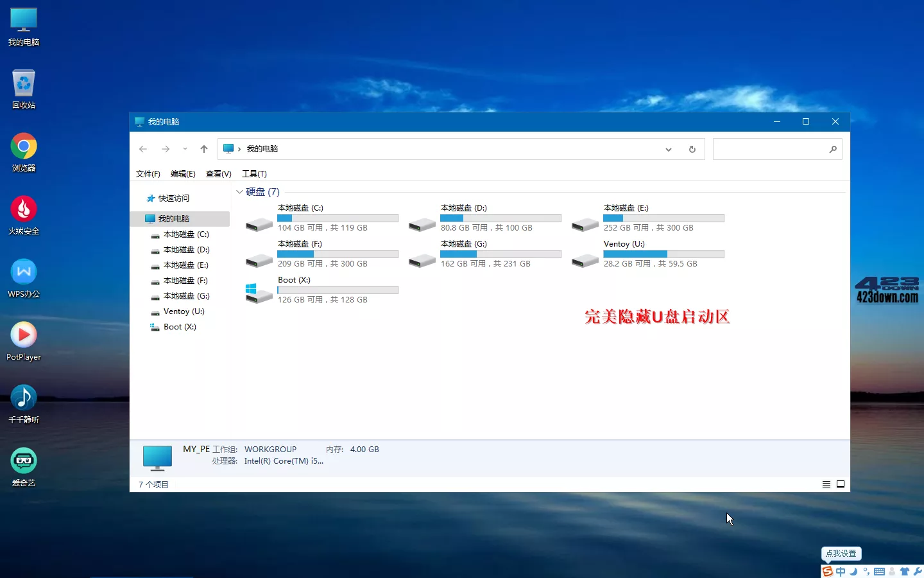Click the 本地磁盘 (E:) capacity usage bar
The image size is (924, 578).
pos(663,218)
